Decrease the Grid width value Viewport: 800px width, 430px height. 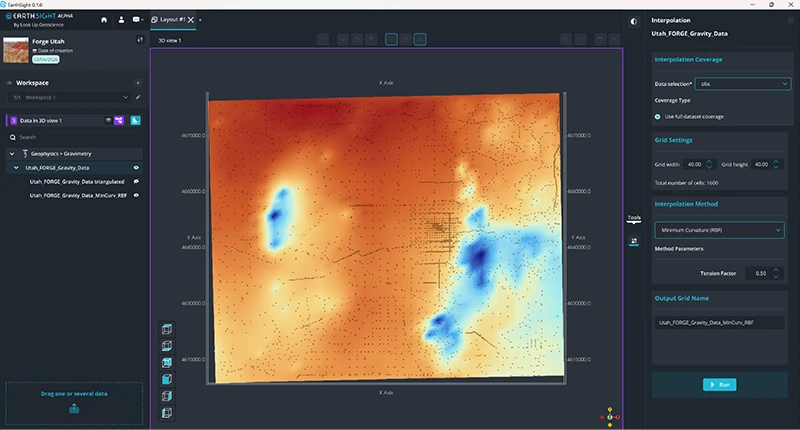709,167
